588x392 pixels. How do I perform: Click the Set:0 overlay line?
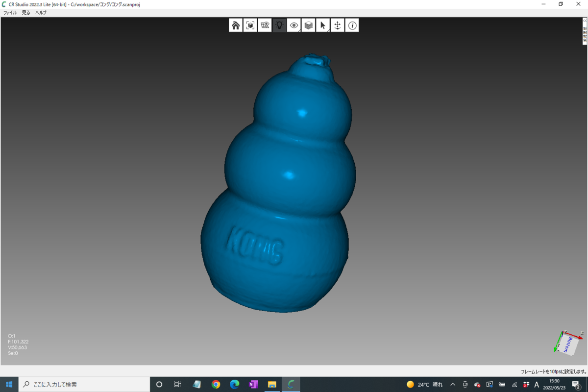point(13,353)
